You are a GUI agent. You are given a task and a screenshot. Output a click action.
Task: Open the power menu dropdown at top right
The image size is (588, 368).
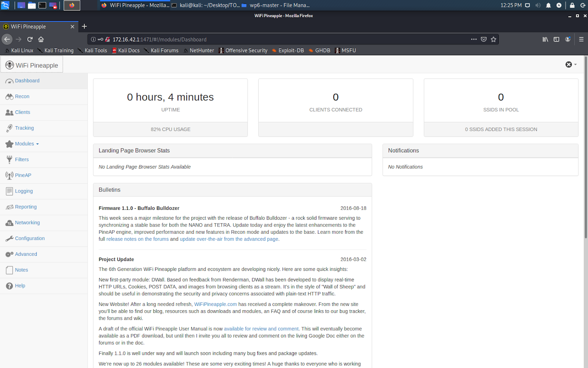(571, 65)
